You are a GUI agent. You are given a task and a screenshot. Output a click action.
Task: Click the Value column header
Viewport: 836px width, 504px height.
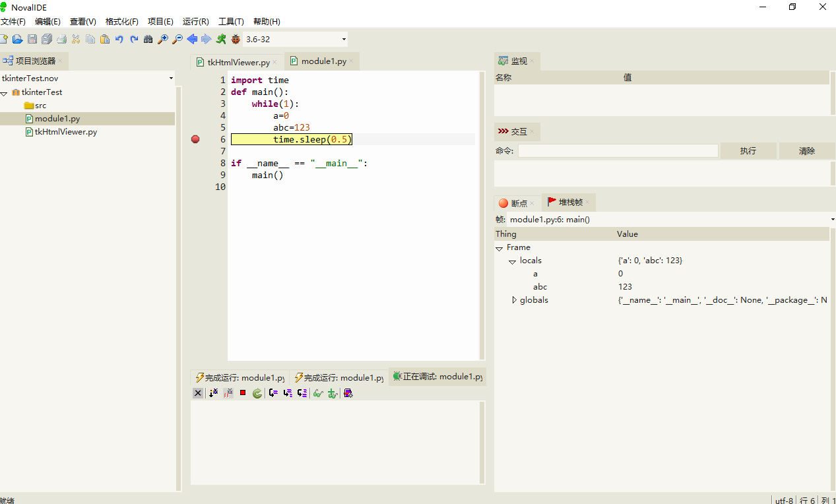tap(723, 234)
